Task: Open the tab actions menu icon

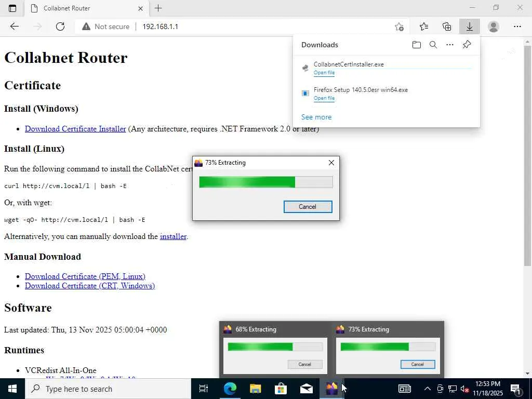Action: [x=12, y=8]
